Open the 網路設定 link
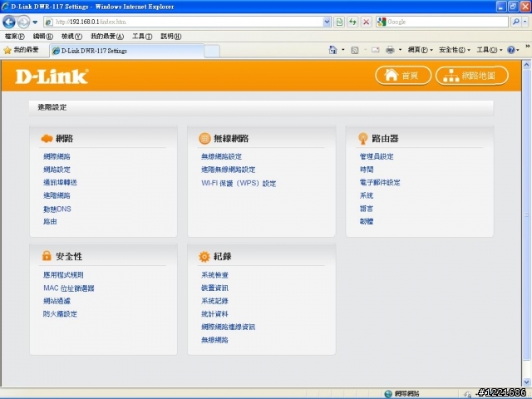The height and width of the screenshot is (399, 532). pos(57,170)
